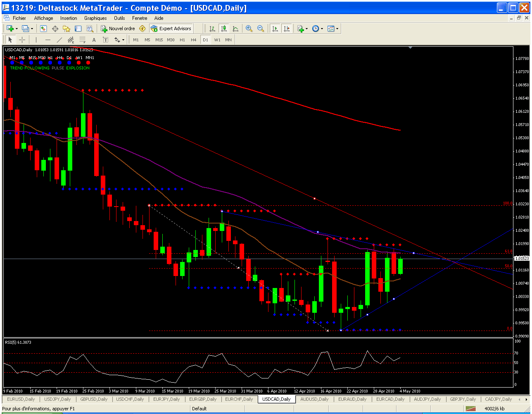Zoom in on the chart
Screen dimensions: 532x414
coord(249,29)
